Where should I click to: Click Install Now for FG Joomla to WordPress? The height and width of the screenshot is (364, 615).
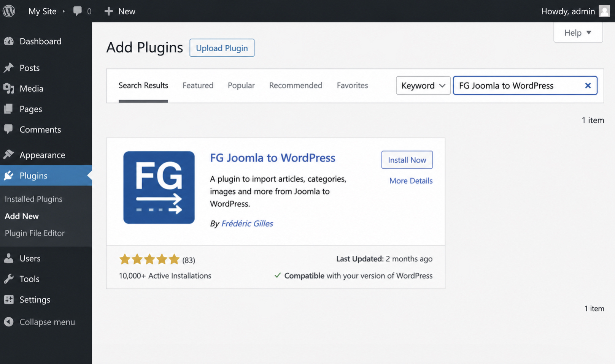coord(407,160)
